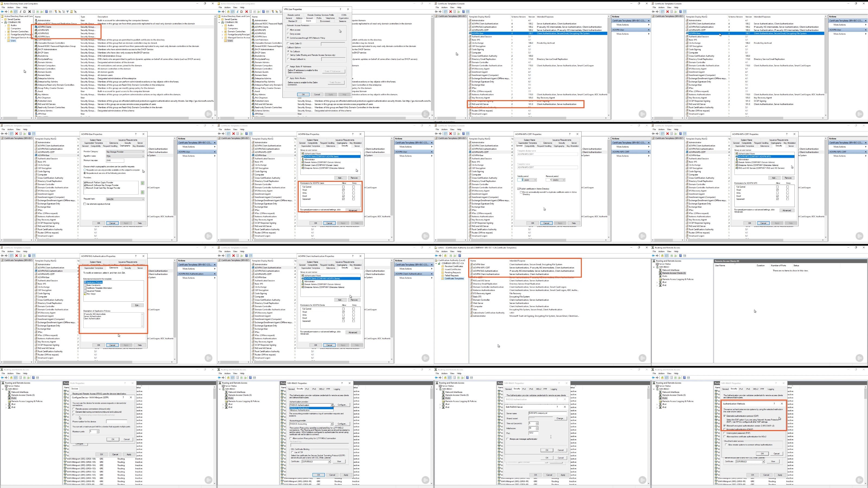Click AOVPN Clients group icon in AOVPN Client Authentication Properties
Screen dimensions: 868x488
click(x=303, y=278)
